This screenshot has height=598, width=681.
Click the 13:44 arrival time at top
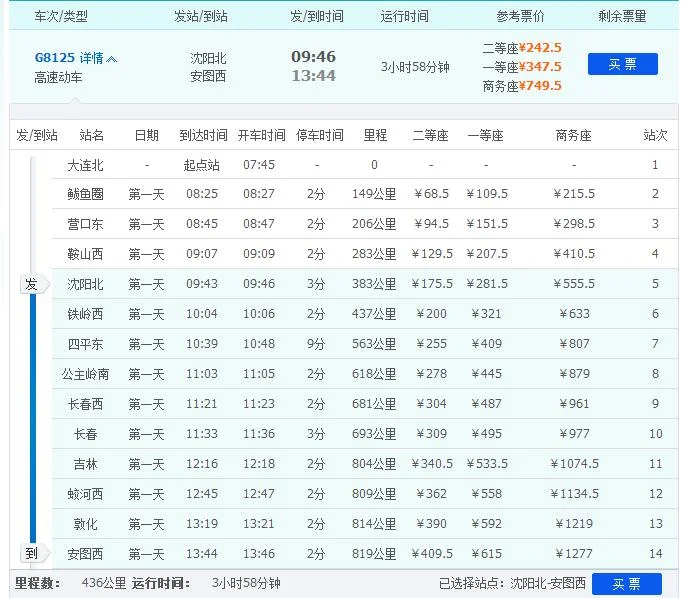pyautogui.click(x=314, y=76)
